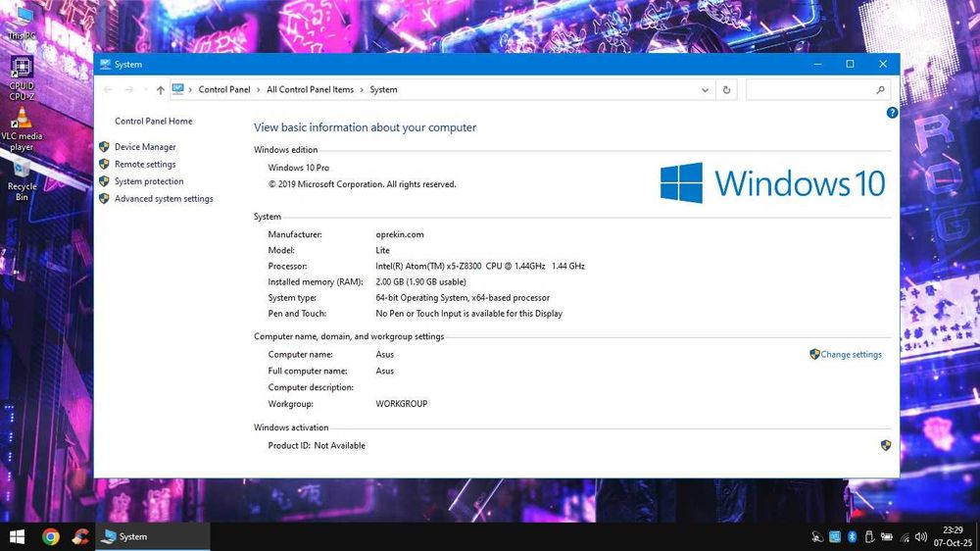Click the System window title bar icon
980x551 pixels.
[x=105, y=65]
